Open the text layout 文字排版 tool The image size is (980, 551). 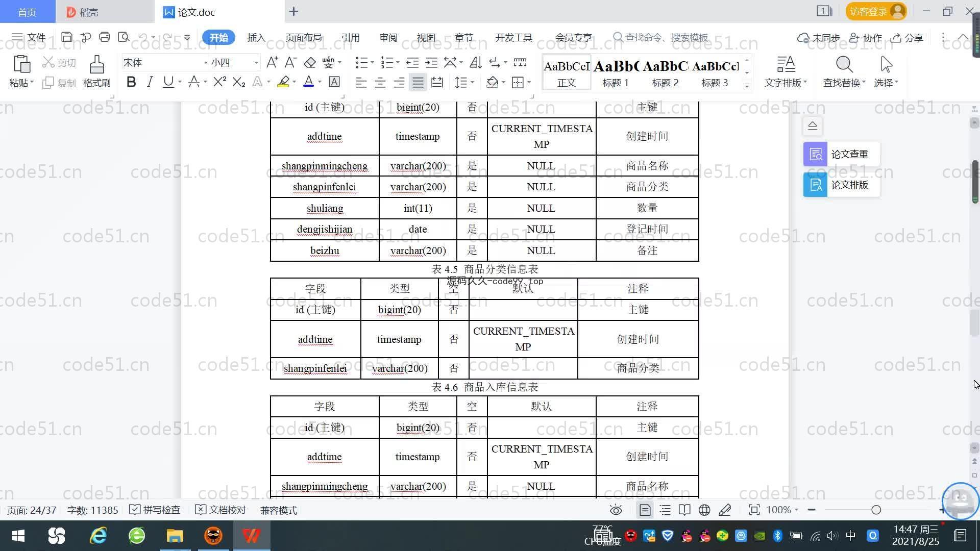click(786, 71)
